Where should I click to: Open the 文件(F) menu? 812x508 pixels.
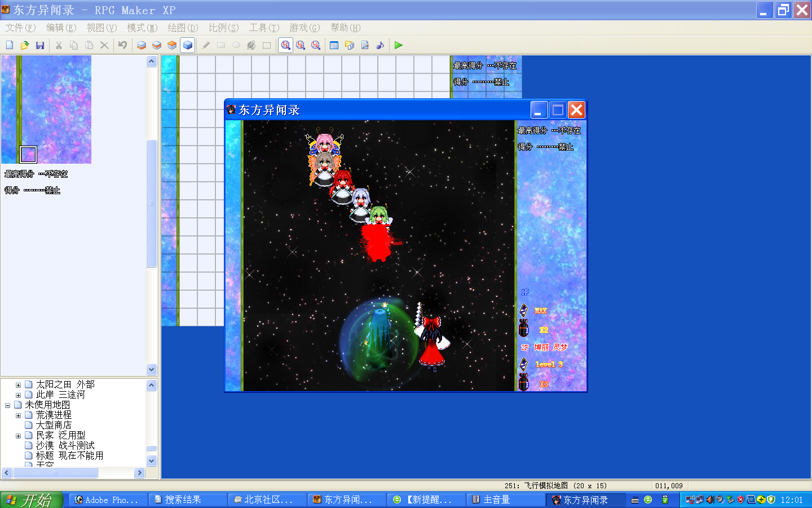pyautogui.click(x=20, y=28)
